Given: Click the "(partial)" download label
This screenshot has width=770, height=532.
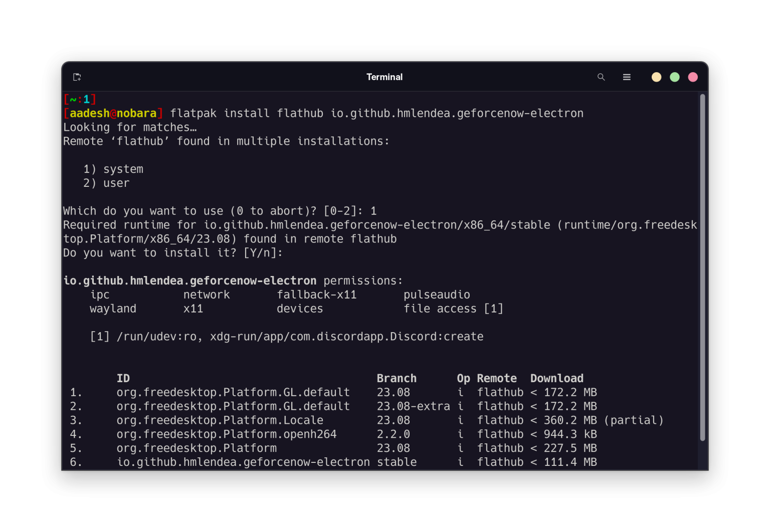Looking at the screenshot, I should tap(634, 420).
